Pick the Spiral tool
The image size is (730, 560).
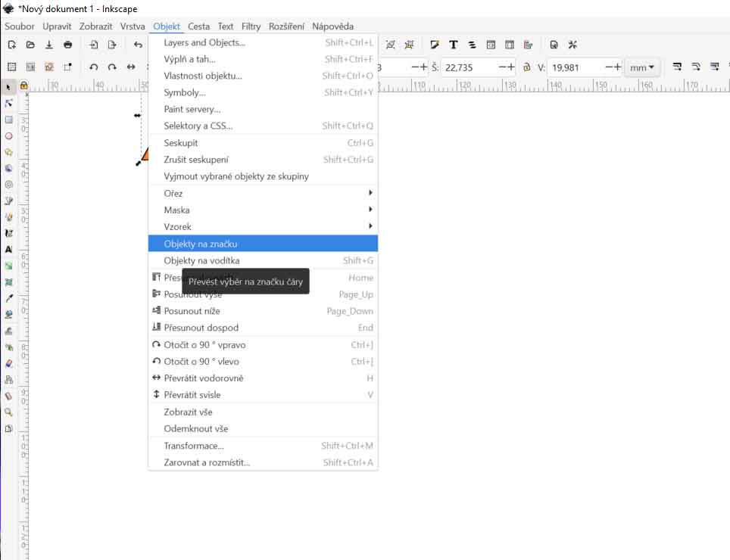[x=9, y=184]
